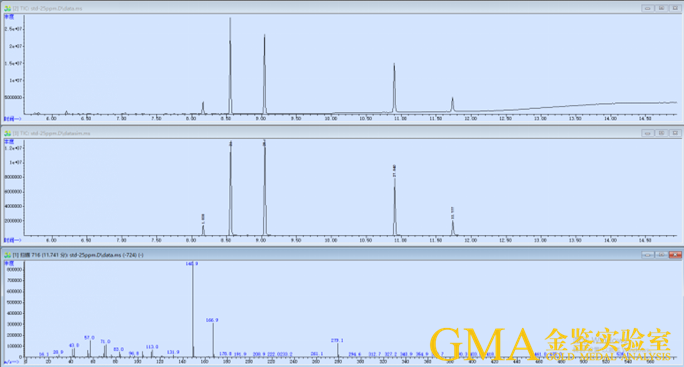Viewport: 684px width, 367px height.
Task: Close the TIC datasim.ms chromatogram window
Action: coord(675,133)
